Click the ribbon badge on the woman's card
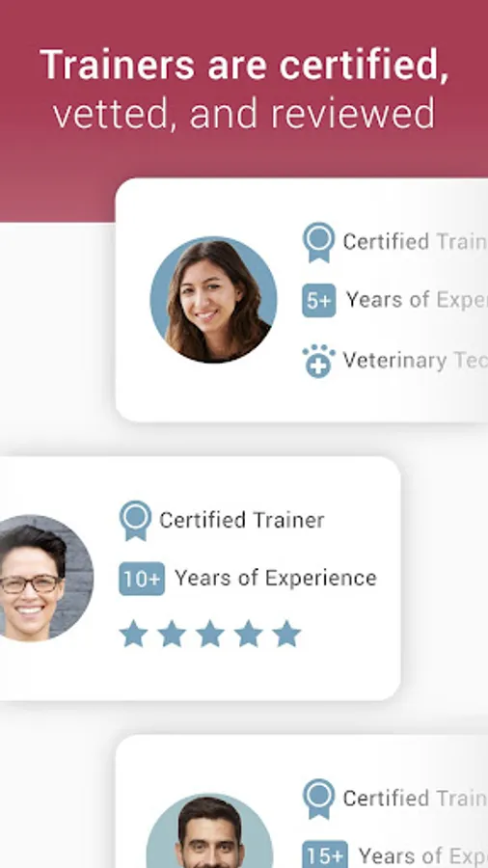This screenshot has height=868, width=488. point(318,242)
